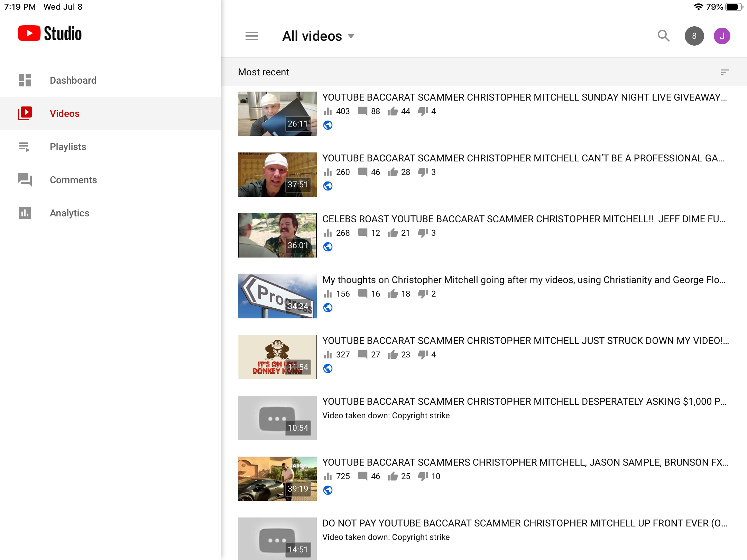The height and width of the screenshot is (560, 747).
Task: Open the hamburger menu icon
Action: click(x=251, y=36)
